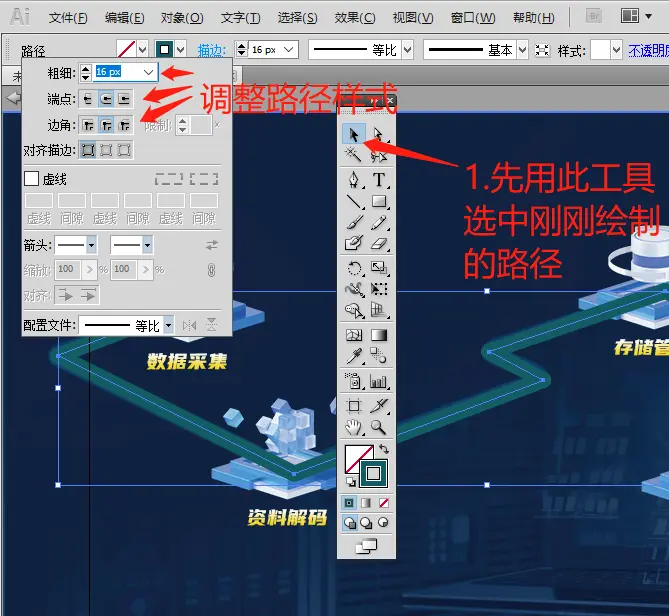Viewport: 669px width, 616px height.
Task: Click the stroke color swatch in control bar
Action: 165,50
